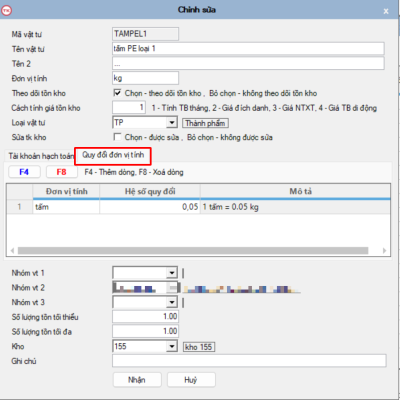Click into the Tên vật tư field

(248, 49)
